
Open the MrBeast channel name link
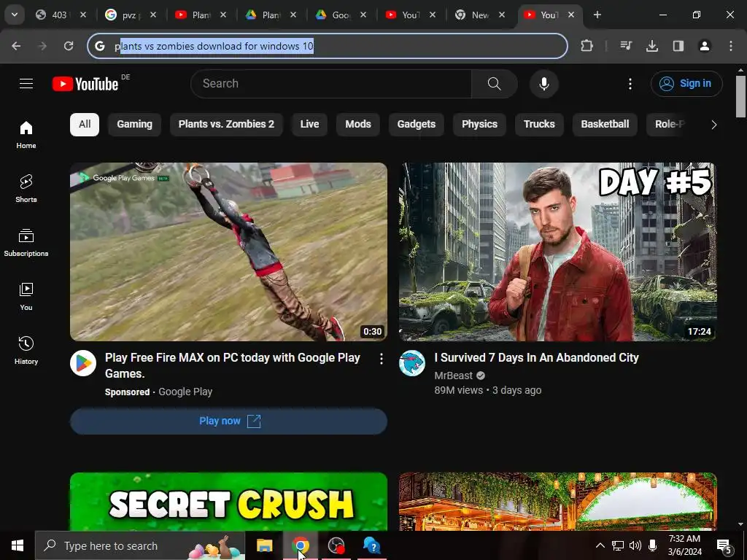tap(454, 376)
